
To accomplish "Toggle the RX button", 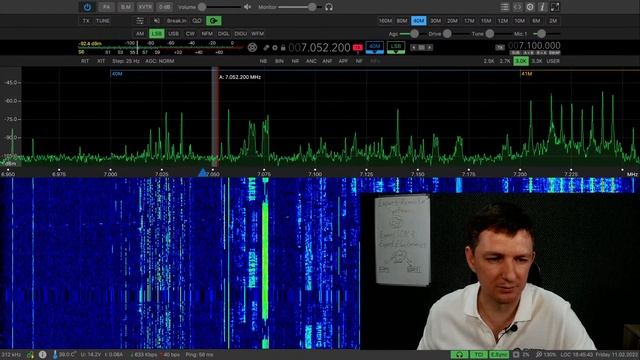I will (x=106, y=7).
